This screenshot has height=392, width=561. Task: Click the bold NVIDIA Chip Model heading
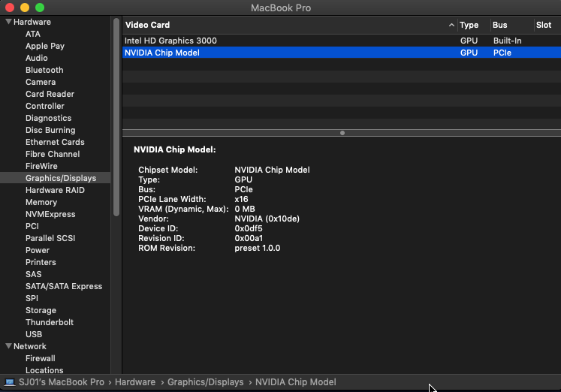click(x=174, y=149)
